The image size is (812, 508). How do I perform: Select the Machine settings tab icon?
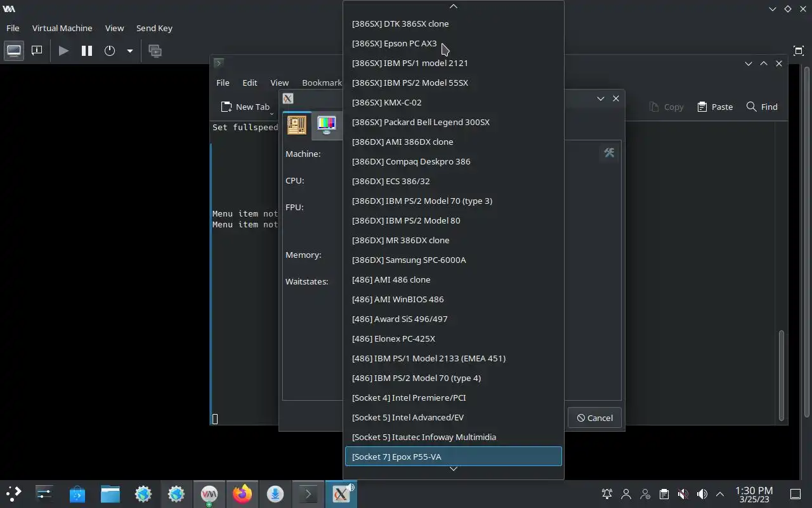point(296,125)
